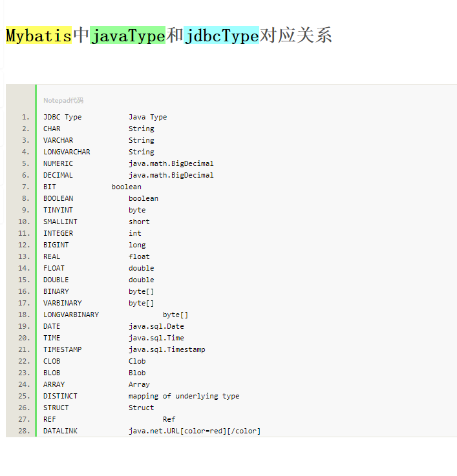Click the Blob value text
The image size is (457, 476).
pos(137,373)
